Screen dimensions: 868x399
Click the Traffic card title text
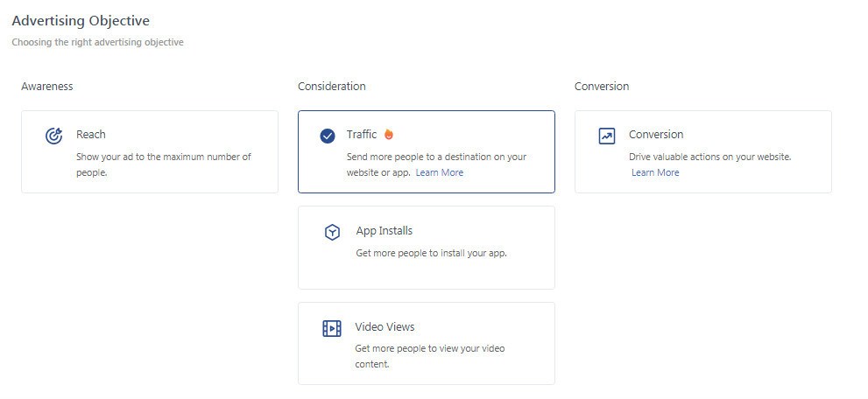pyautogui.click(x=362, y=134)
